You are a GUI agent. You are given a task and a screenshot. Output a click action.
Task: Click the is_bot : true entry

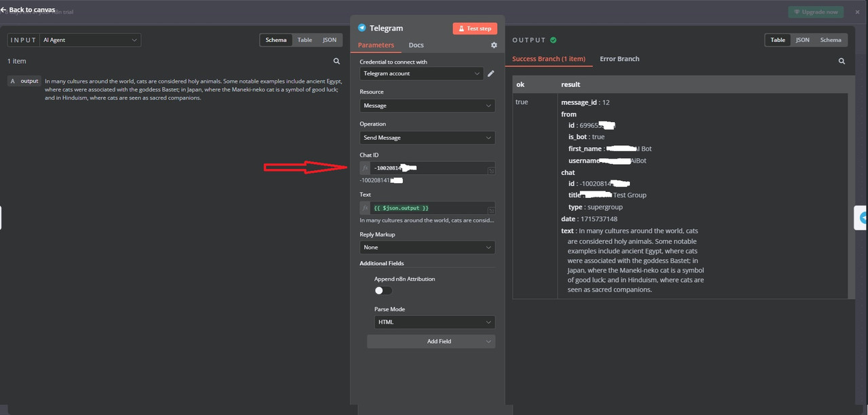586,137
